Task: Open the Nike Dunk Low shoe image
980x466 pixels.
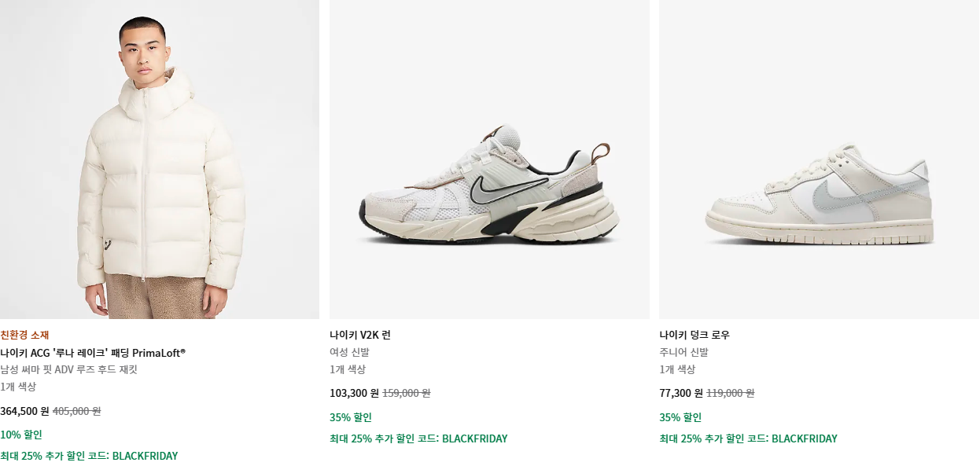Action: pyautogui.click(x=819, y=160)
